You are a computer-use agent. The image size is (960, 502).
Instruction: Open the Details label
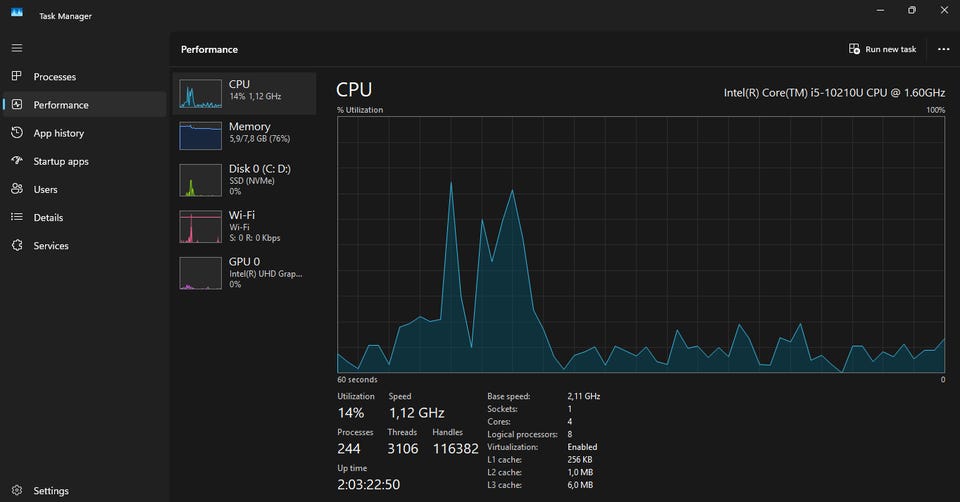[48, 217]
